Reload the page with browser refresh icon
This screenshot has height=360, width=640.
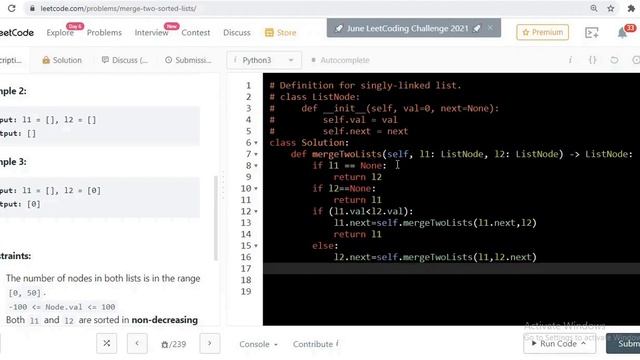(11, 8)
